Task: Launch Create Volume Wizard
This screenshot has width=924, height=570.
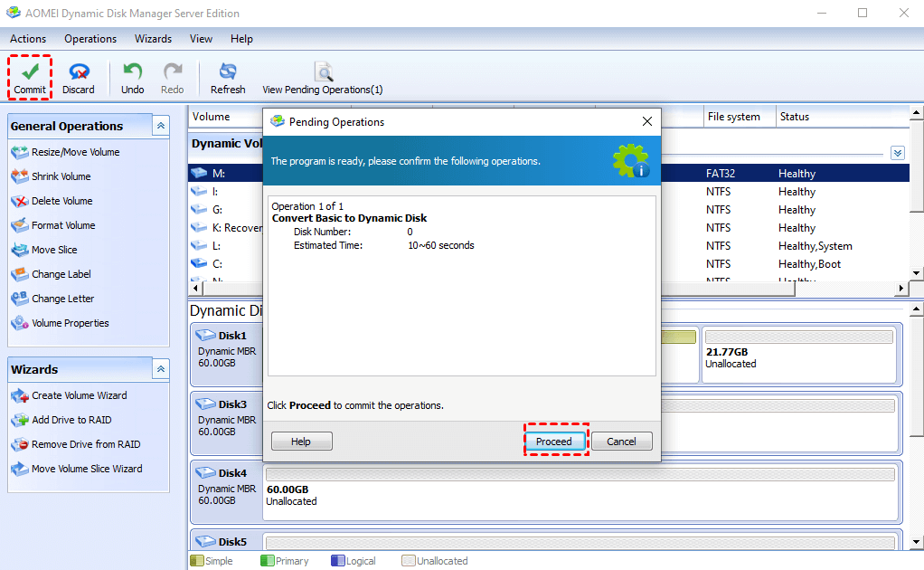Action: pos(79,395)
